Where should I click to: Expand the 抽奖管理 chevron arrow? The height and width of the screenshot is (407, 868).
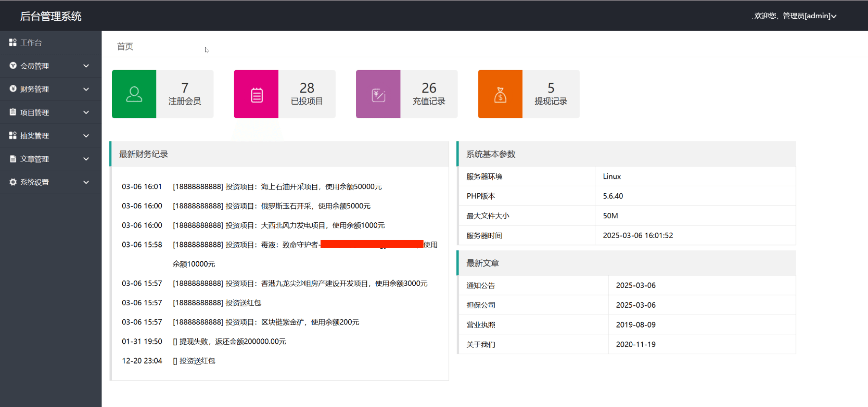click(86, 135)
